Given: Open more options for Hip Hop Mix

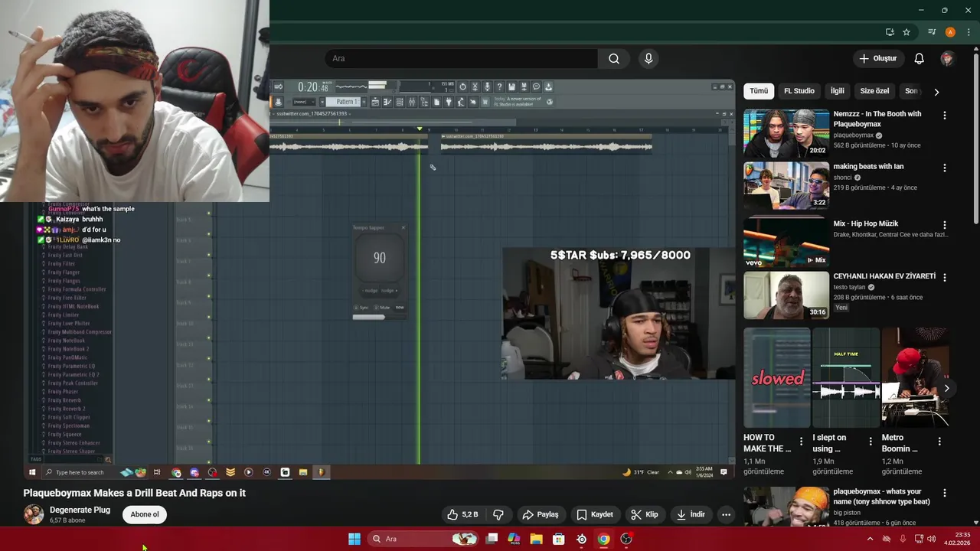Looking at the screenshot, I should point(944,226).
